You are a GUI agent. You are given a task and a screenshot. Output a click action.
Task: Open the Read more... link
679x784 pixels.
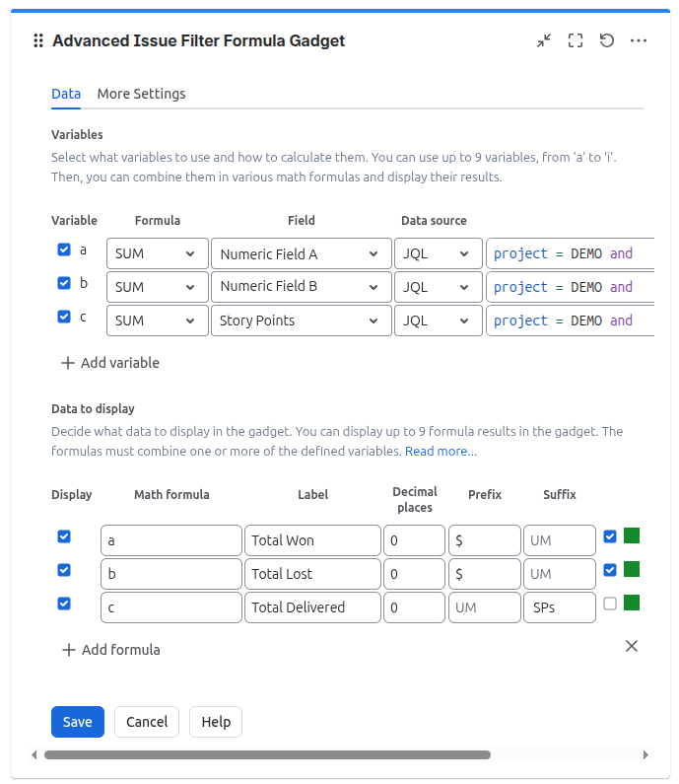click(x=441, y=452)
